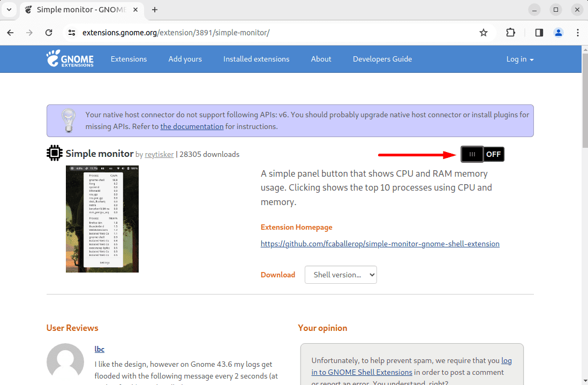Click the GNOME Extensions logo
This screenshot has width=588, height=385.
[x=70, y=59]
